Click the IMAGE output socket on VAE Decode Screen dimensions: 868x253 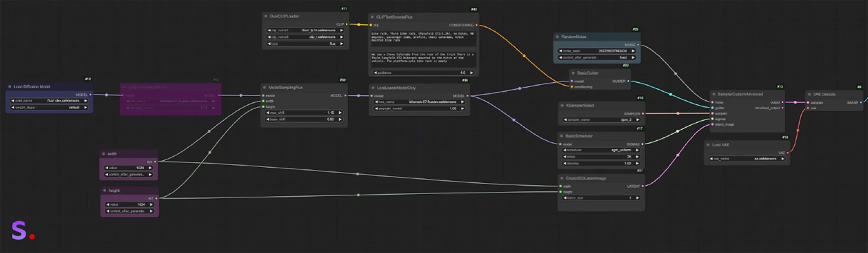[860, 103]
